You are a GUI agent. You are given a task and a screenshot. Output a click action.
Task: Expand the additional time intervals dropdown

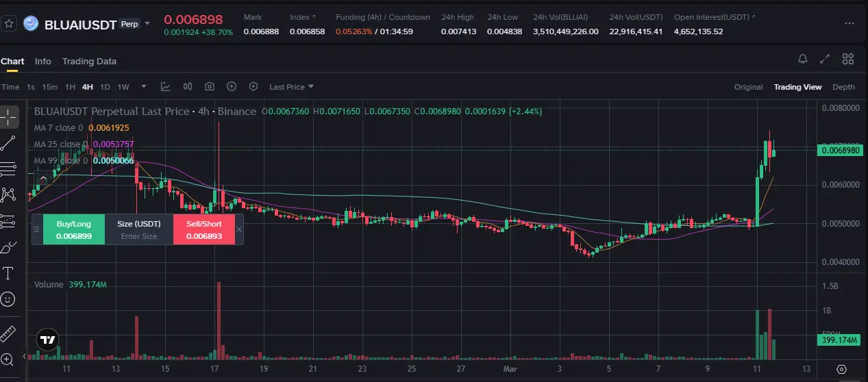coord(144,87)
